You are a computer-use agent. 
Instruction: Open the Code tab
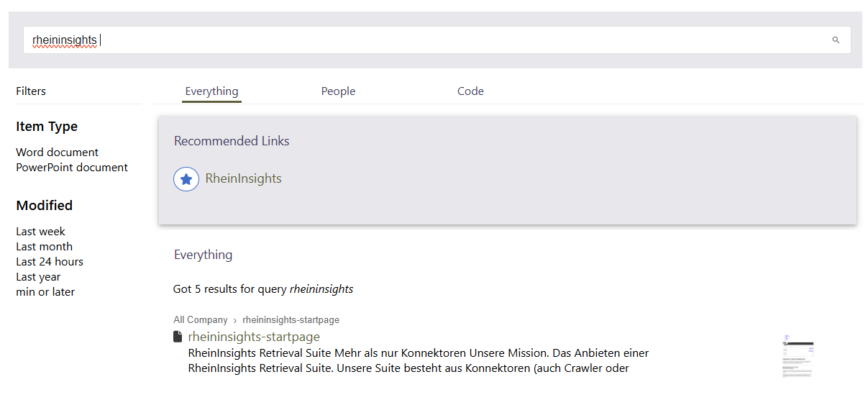(470, 91)
